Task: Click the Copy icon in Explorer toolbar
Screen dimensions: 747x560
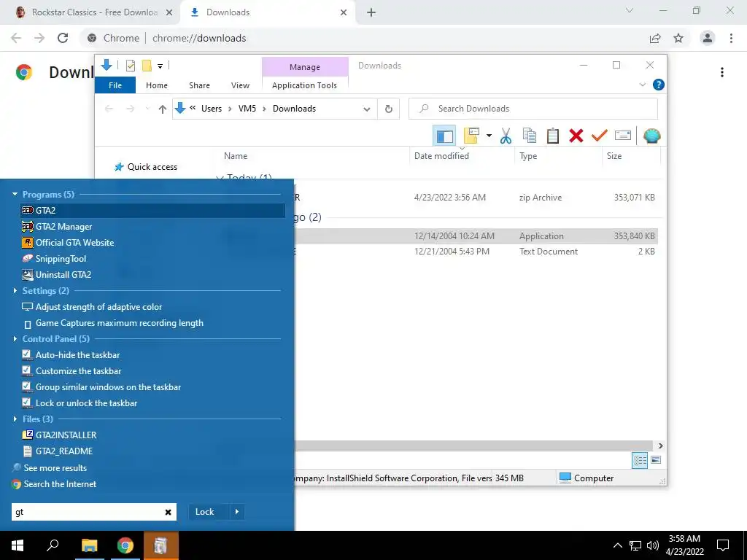Action: [x=529, y=136]
